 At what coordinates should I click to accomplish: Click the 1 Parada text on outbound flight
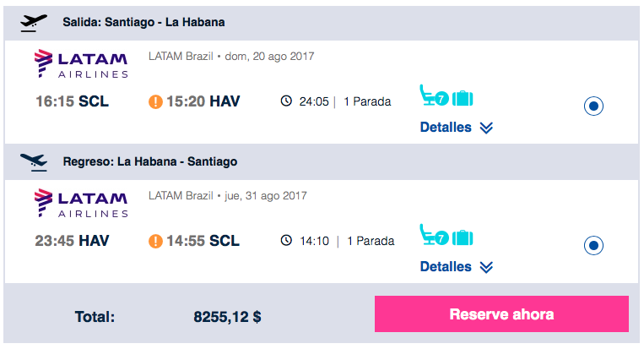coord(367,101)
